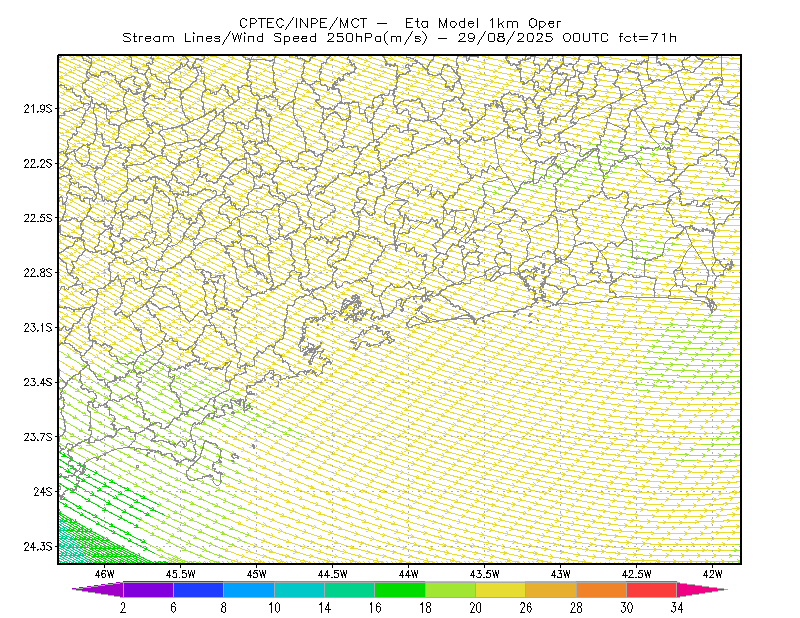Click the lime 18–20 legend color segment
Viewport: 800px width, 618px height.
pos(451,589)
